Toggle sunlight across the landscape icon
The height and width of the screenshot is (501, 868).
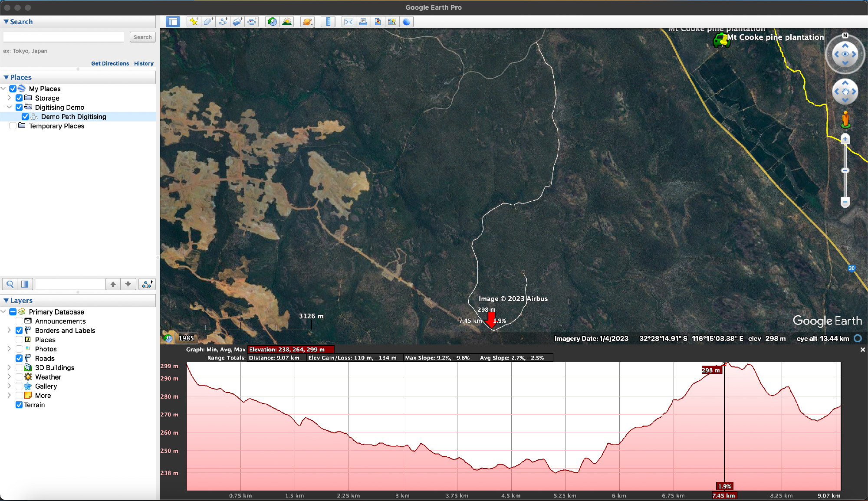coord(287,22)
